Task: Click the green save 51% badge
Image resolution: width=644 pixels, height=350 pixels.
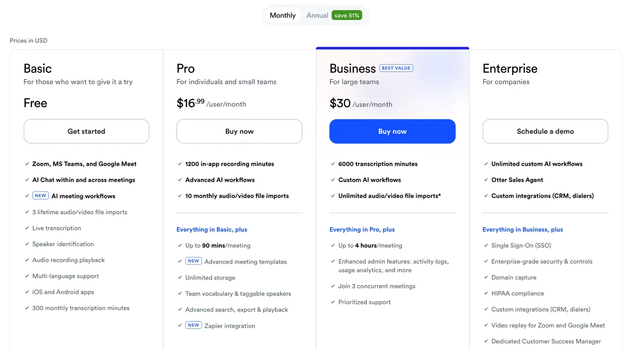Action: click(x=346, y=15)
